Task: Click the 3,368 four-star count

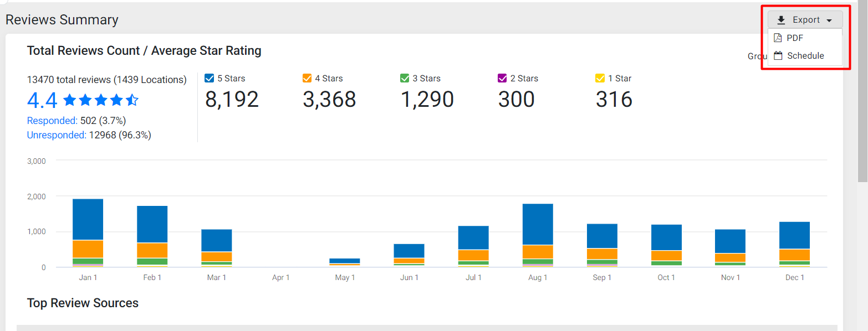Action: 329,100
